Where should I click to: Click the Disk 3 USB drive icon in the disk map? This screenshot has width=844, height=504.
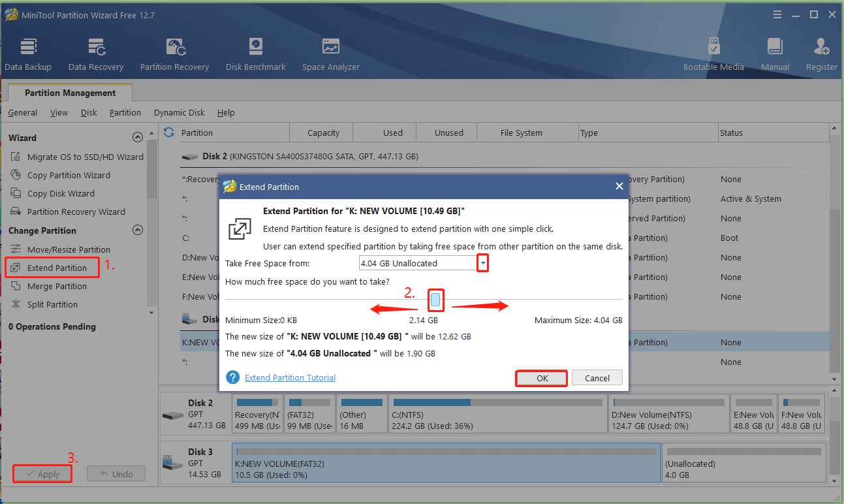[173, 463]
